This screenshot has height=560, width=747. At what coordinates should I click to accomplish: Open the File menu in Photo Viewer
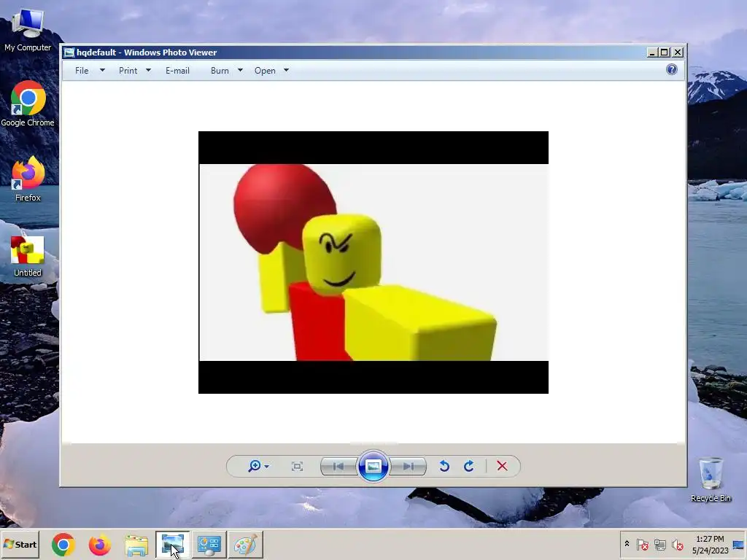point(82,71)
